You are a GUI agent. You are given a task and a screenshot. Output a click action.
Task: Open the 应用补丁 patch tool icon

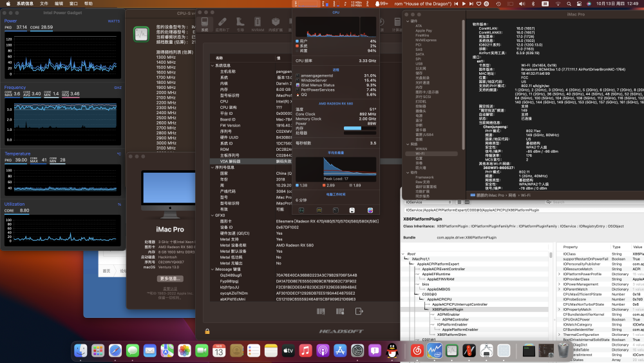[222, 25]
